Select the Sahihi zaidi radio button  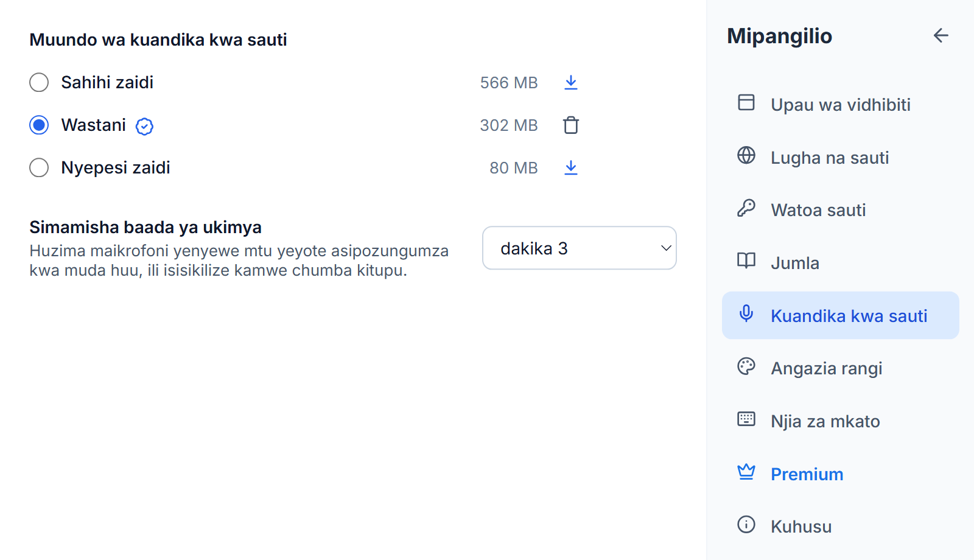pos(39,82)
